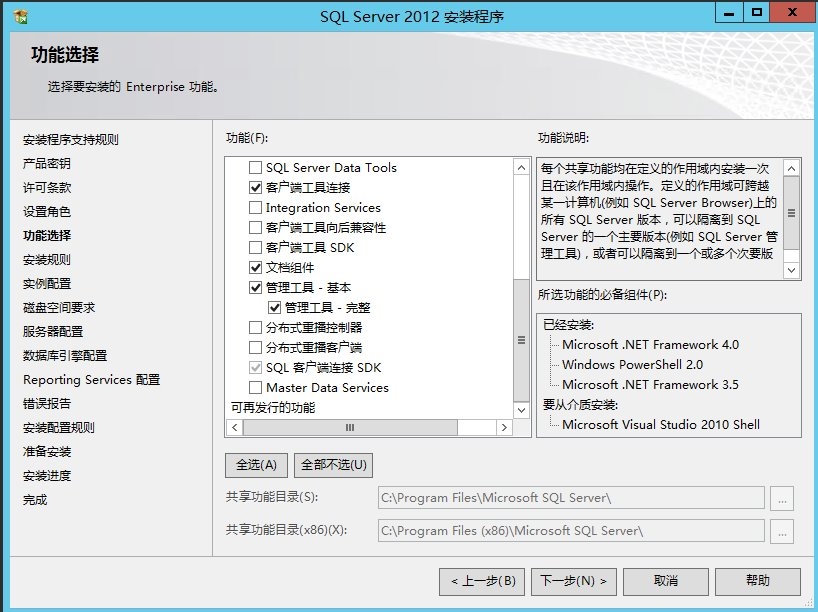Image resolution: width=818 pixels, height=612 pixels.
Task: Select 安装配置规则 step in sidebar
Action: 58,427
